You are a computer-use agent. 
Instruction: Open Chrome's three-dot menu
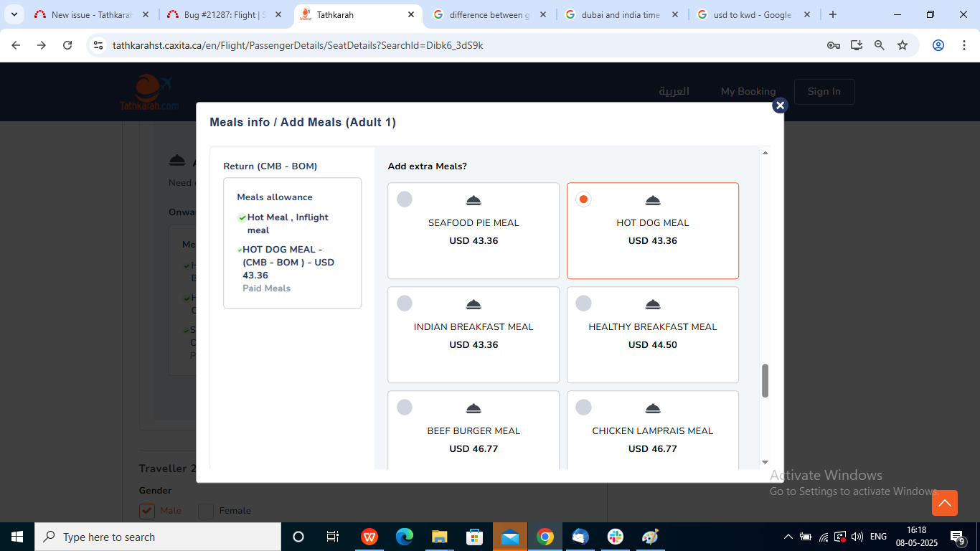click(x=963, y=45)
